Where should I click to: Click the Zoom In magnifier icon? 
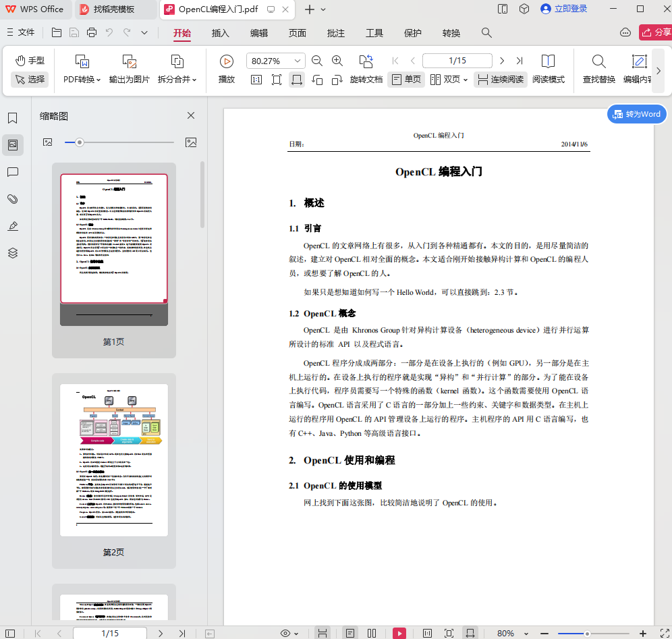pyautogui.click(x=337, y=60)
